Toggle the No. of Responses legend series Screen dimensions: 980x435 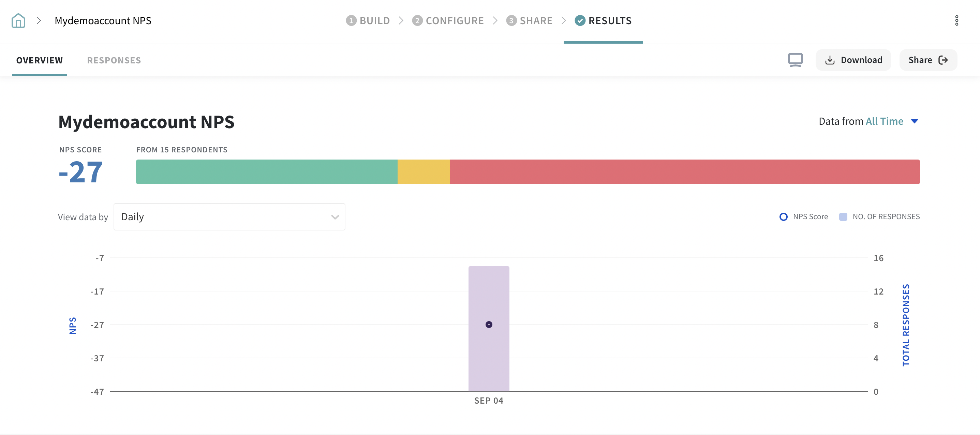pyautogui.click(x=879, y=217)
